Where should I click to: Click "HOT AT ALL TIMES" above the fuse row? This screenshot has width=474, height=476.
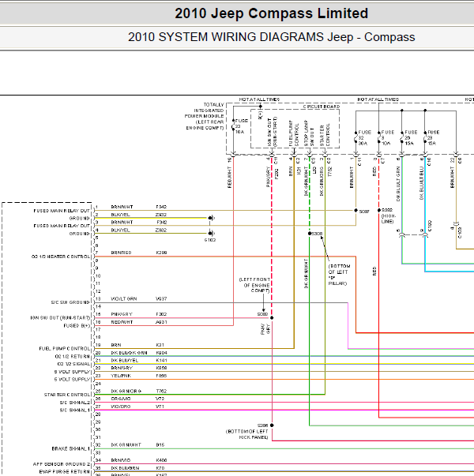[x=378, y=99]
